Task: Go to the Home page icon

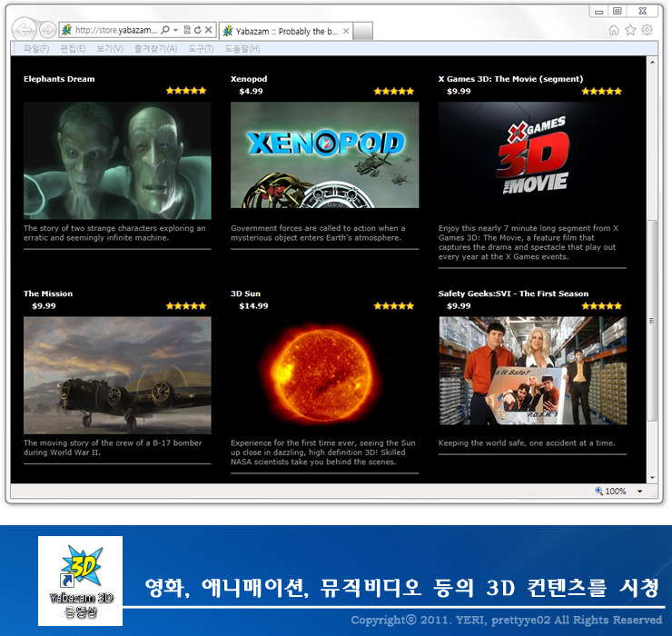Action: (x=614, y=30)
